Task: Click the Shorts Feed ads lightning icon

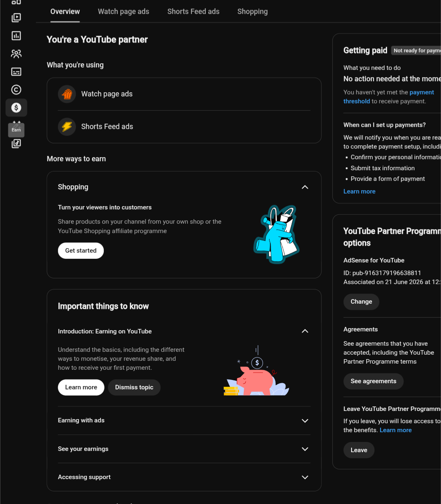Action: coord(67,127)
